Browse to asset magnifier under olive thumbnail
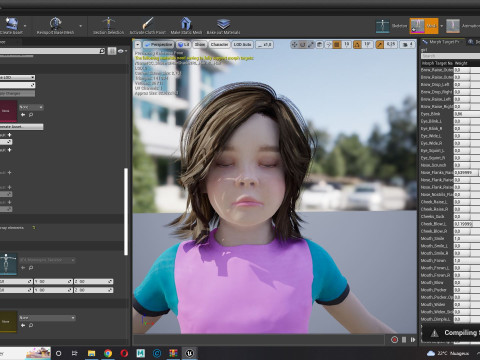This screenshot has width=480, height=360. 31,325
